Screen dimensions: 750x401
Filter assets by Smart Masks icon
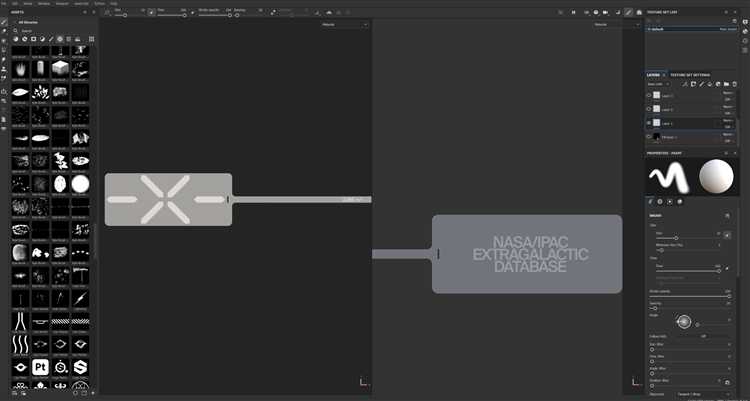click(x=33, y=39)
